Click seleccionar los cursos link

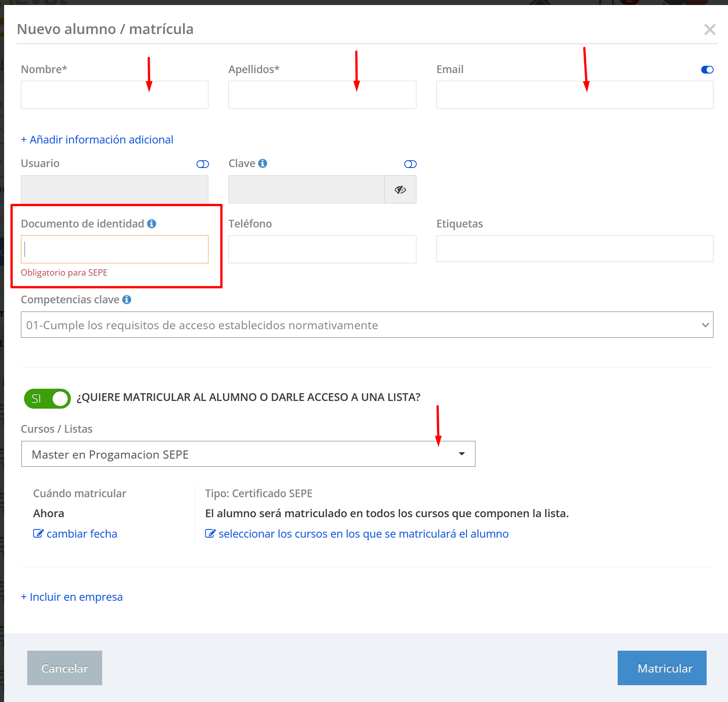click(363, 534)
